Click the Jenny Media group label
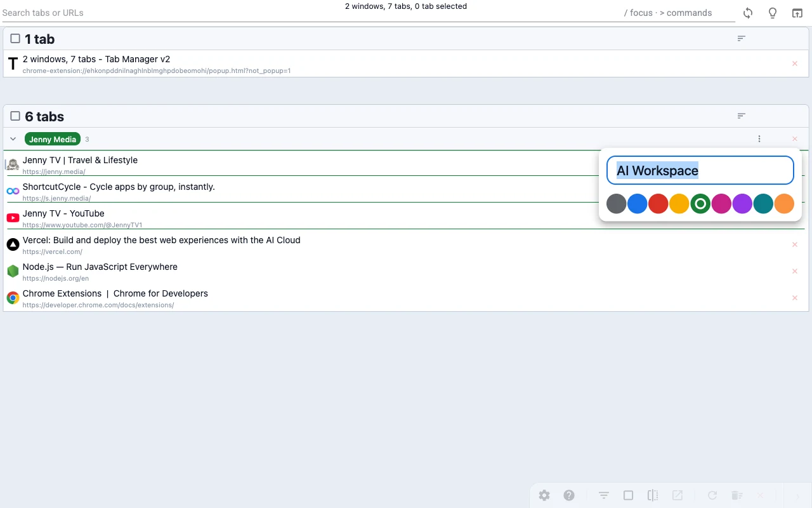The width and height of the screenshot is (812, 508). click(x=53, y=139)
